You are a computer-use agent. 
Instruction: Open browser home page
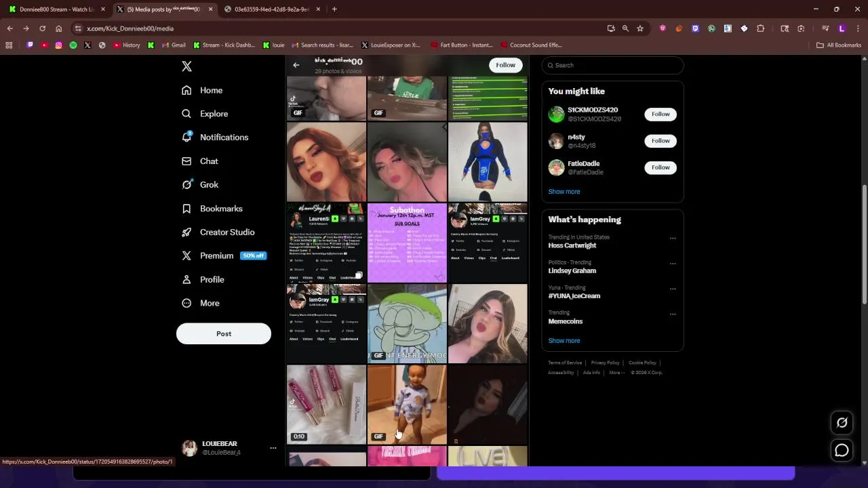pos(58,28)
